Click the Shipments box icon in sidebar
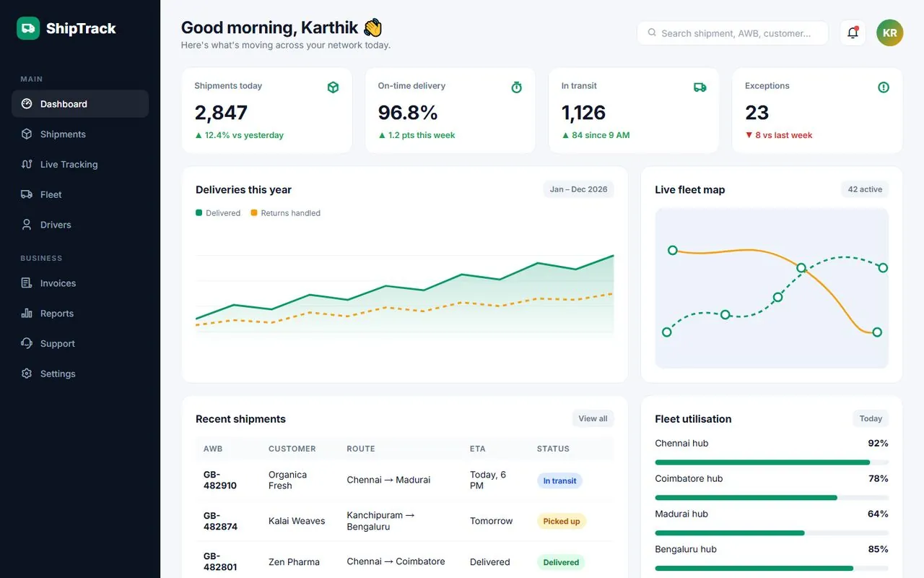 [27, 134]
